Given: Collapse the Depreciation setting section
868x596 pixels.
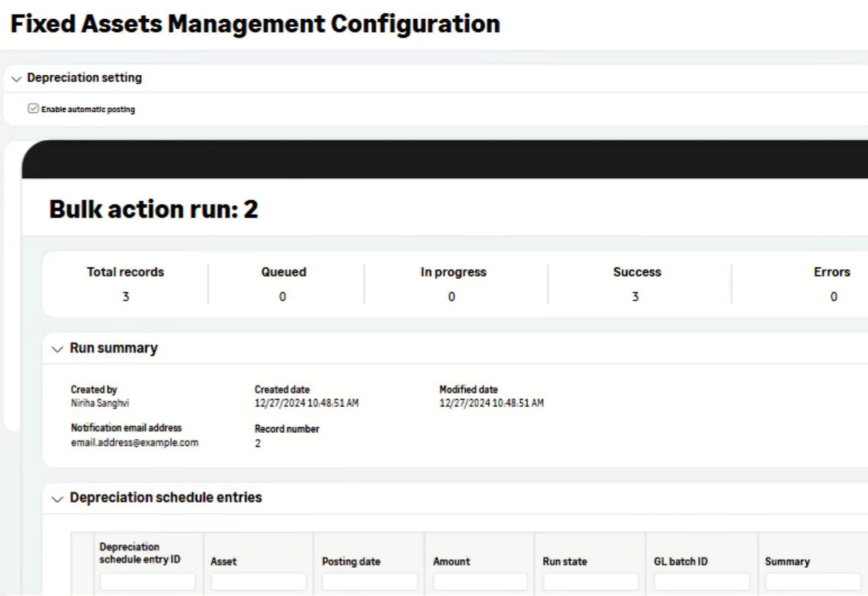Looking at the screenshot, I should coord(17,79).
